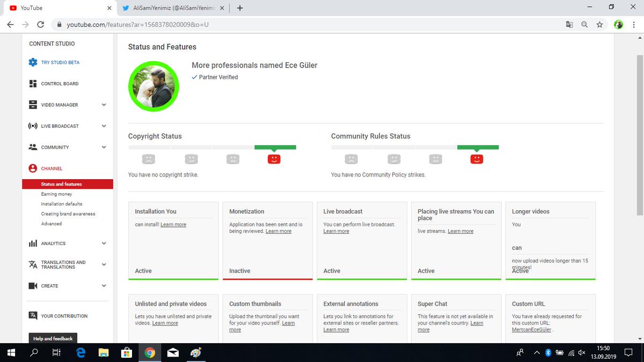This screenshot has width=644, height=362.
Task: Click Learn more in External annotations card
Action: pos(336,330)
